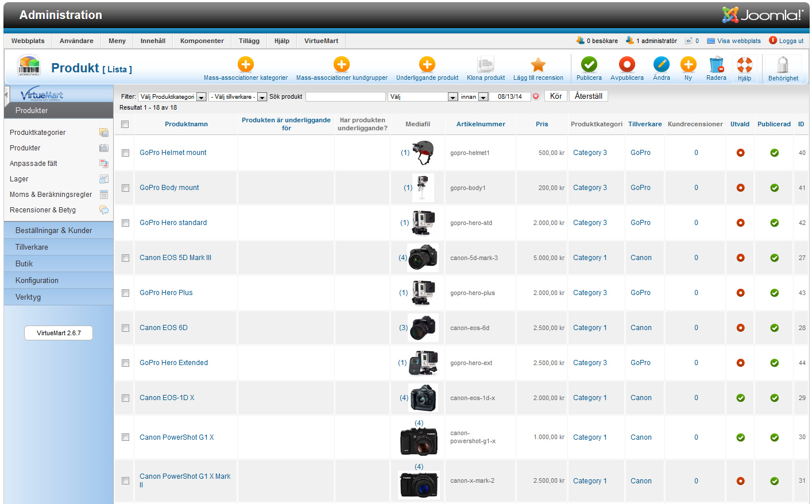Expand the Butik sidebar section
Image resolution: width=812 pixels, height=504 pixels.
point(59,263)
